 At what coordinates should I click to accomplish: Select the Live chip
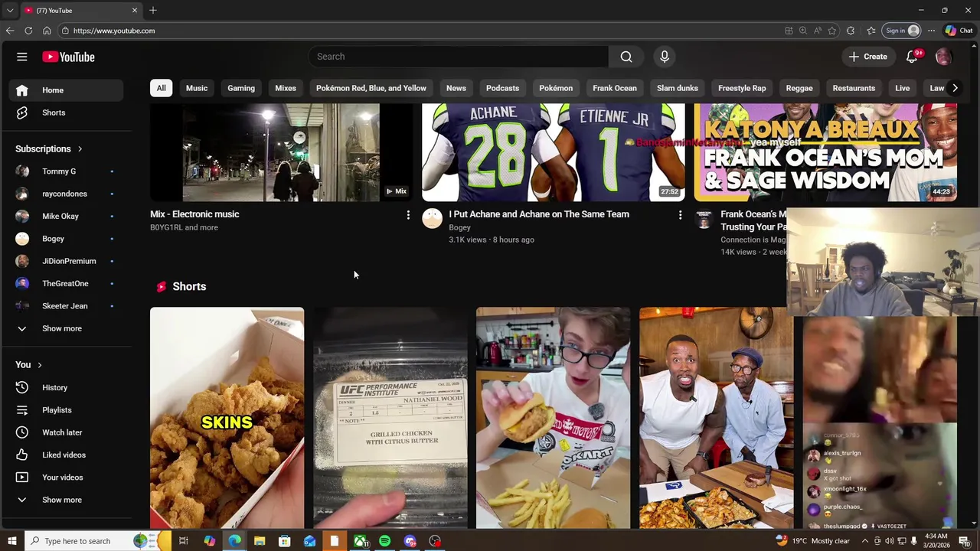903,88
